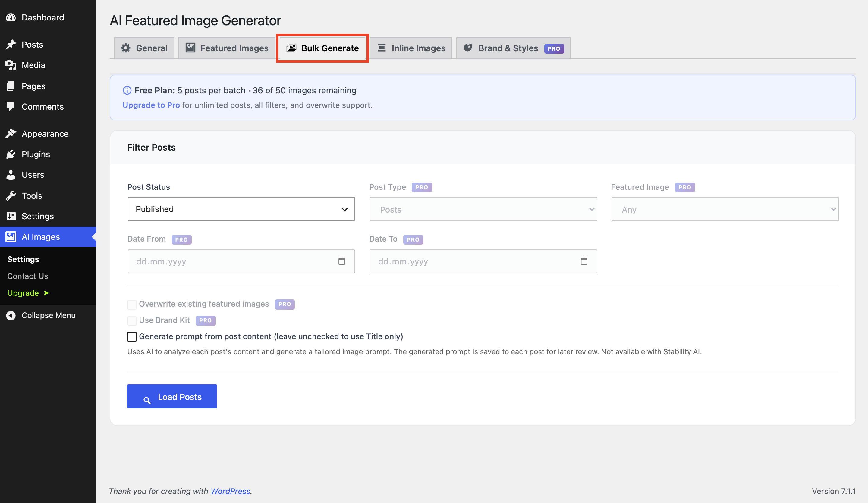This screenshot has height=503, width=868.
Task: Click PRO badge beside Overwrite existing images
Action: click(x=285, y=304)
